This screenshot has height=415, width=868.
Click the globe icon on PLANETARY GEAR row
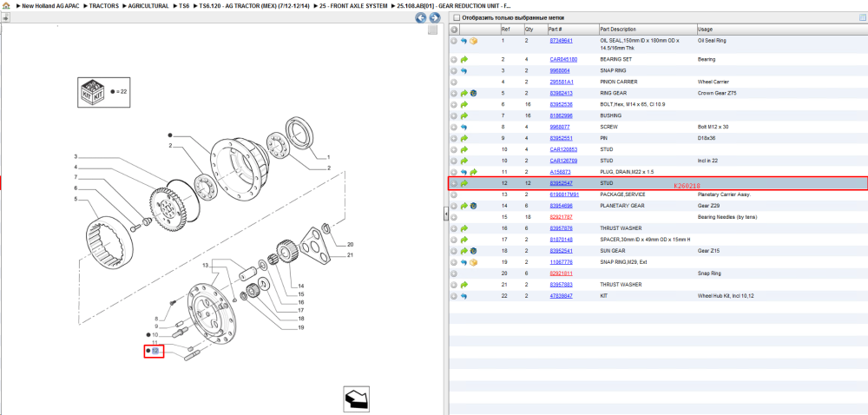pyautogui.click(x=473, y=206)
